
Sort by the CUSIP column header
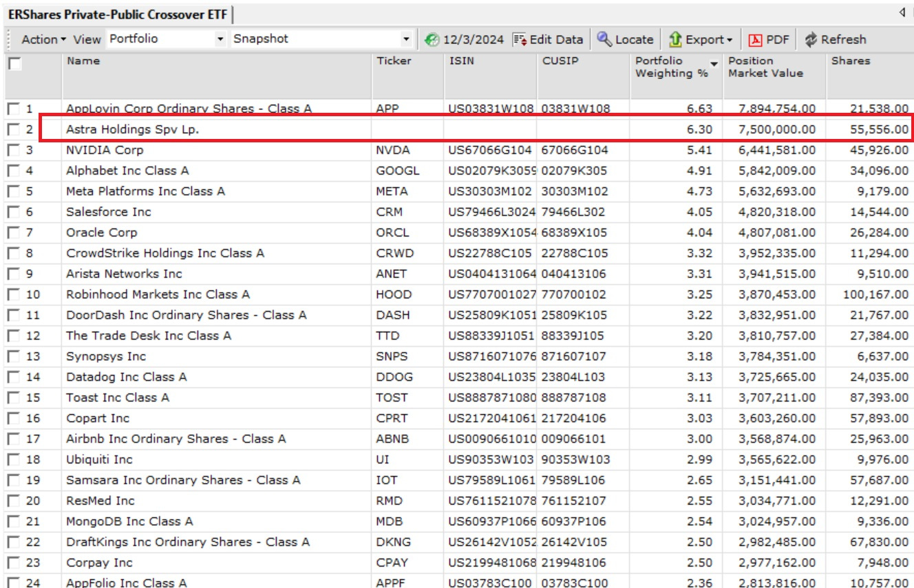(583, 76)
